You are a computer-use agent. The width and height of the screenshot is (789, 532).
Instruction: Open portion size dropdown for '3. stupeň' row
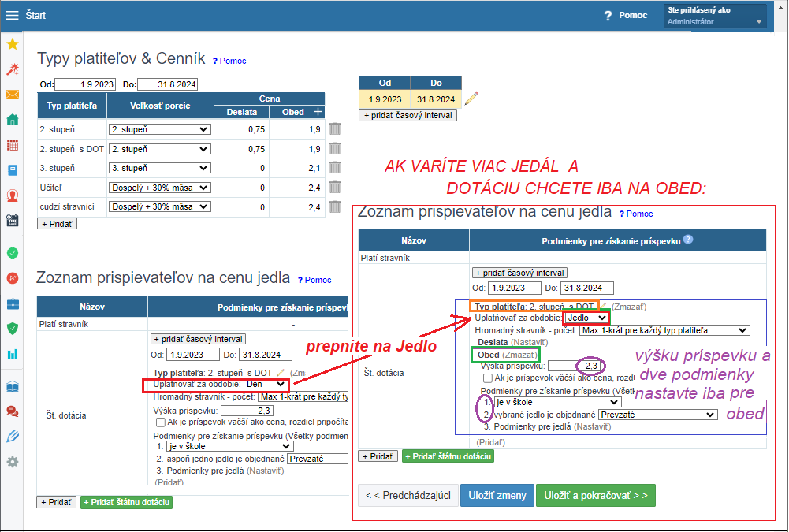(x=160, y=168)
